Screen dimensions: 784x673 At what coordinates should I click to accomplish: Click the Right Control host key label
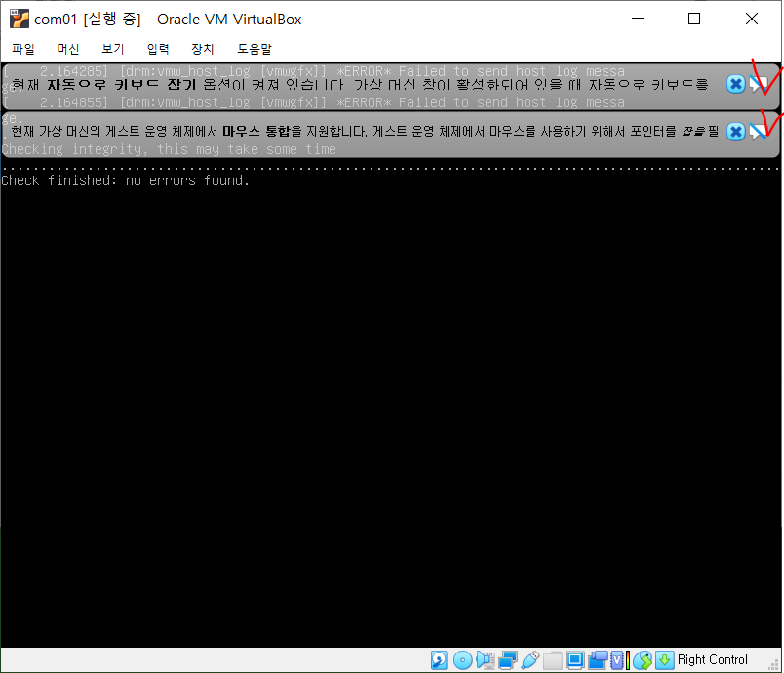tap(713, 659)
